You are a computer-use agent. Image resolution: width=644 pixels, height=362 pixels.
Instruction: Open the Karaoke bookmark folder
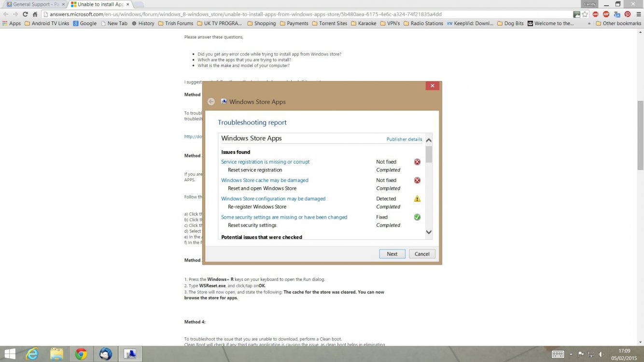coord(364,23)
